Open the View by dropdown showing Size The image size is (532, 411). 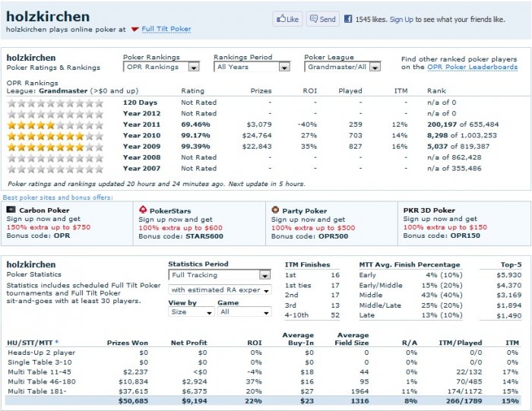[191, 311]
